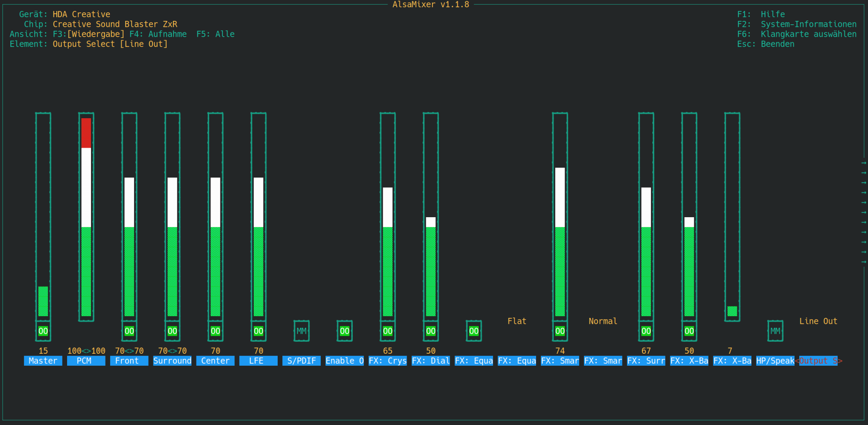This screenshot has width=868, height=425.
Task: Mute the FX: Crystalizer channel
Action: click(x=387, y=330)
